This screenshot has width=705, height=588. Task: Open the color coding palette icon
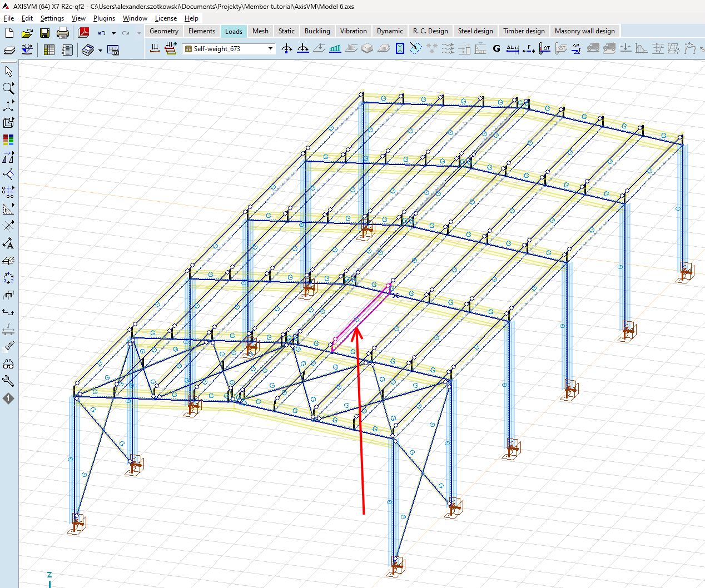pos(8,139)
